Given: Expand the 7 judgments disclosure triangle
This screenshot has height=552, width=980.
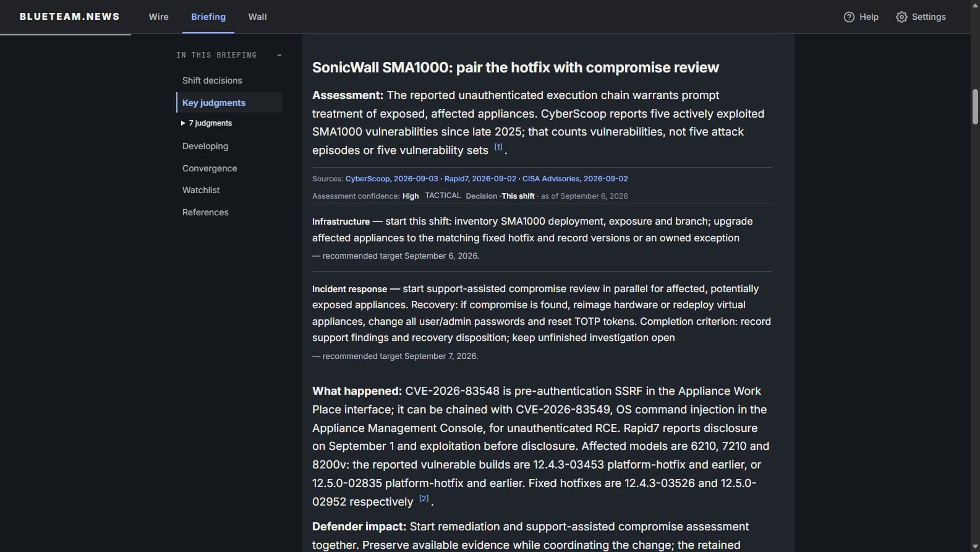Looking at the screenshot, I should click(x=183, y=123).
